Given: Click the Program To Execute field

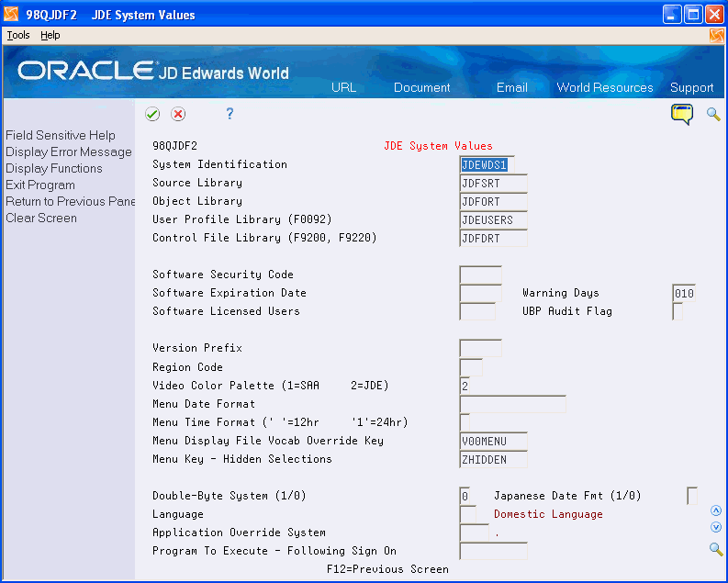Looking at the screenshot, I should pos(494,551).
